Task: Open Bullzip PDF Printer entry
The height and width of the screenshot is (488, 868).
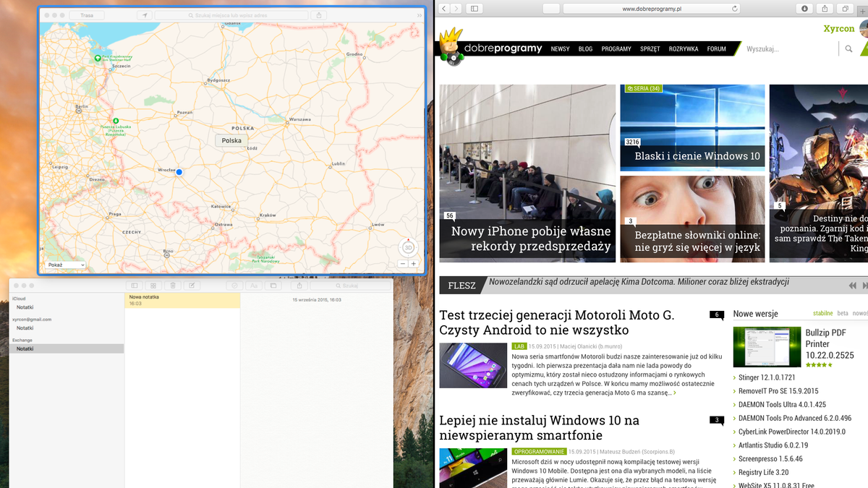Action: click(x=830, y=344)
